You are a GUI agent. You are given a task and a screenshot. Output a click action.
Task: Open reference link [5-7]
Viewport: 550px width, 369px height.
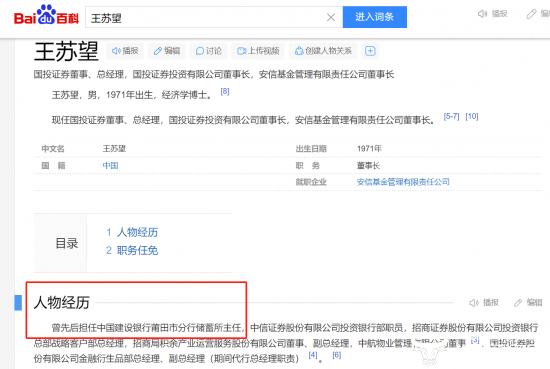[451, 116]
